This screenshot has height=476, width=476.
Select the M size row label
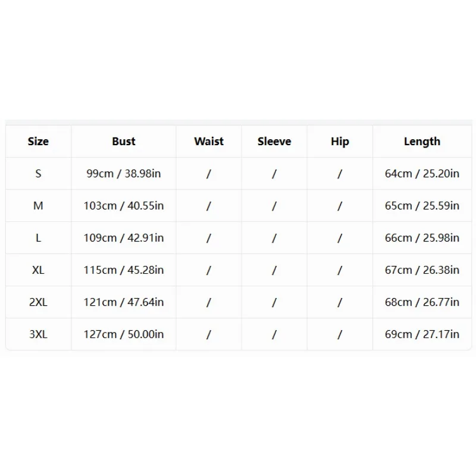pyautogui.click(x=38, y=206)
